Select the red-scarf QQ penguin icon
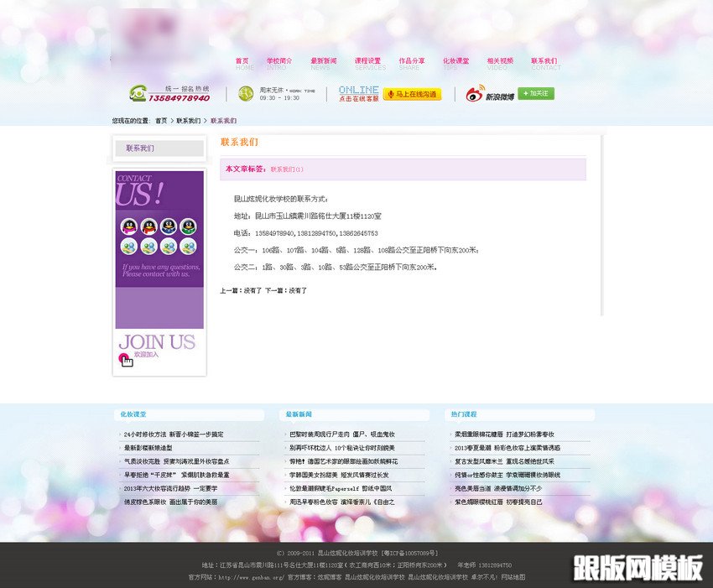Image resolution: width=713 pixels, height=588 pixels. (x=150, y=226)
